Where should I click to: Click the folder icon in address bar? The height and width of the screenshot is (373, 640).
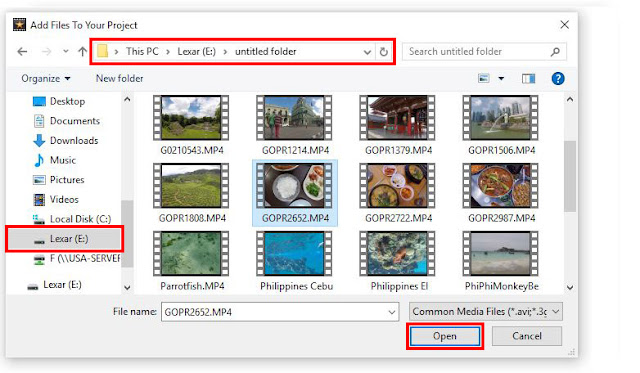click(x=102, y=51)
